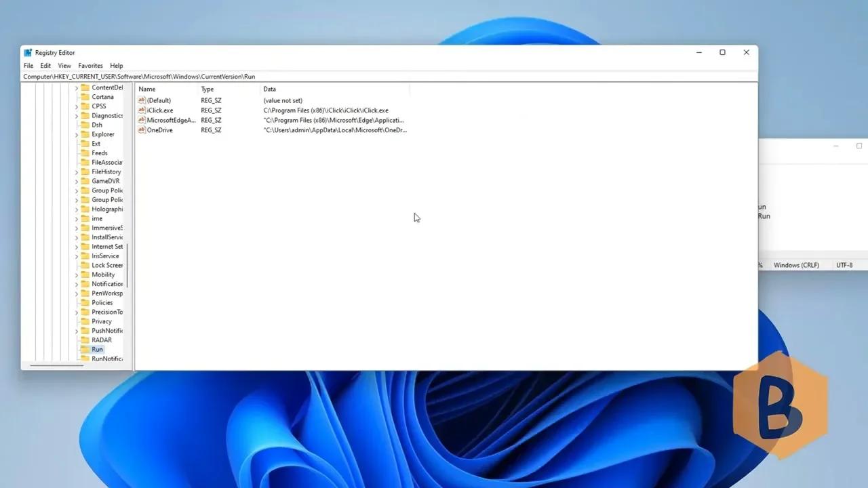The image size is (868, 488).
Task: Click the Data column header
Action: coord(269,89)
